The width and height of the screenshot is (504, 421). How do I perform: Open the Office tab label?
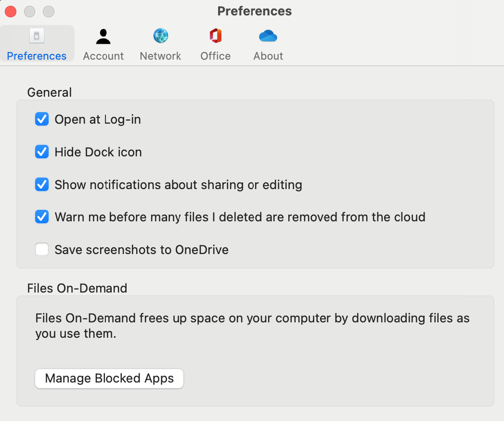pos(215,56)
